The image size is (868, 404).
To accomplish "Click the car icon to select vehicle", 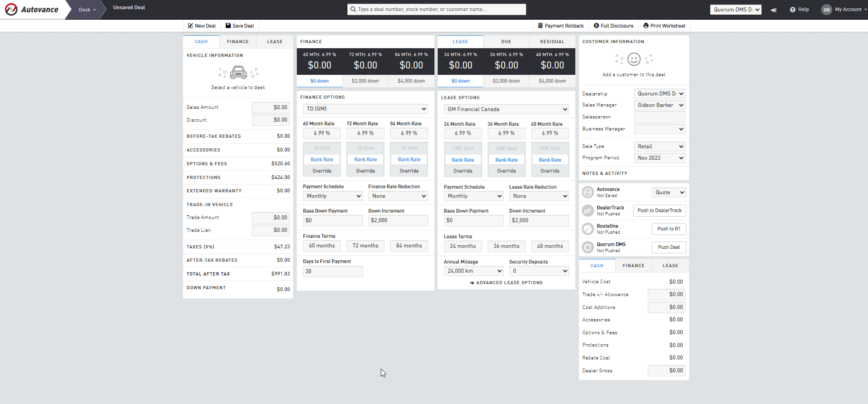I will tap(238, 73).
